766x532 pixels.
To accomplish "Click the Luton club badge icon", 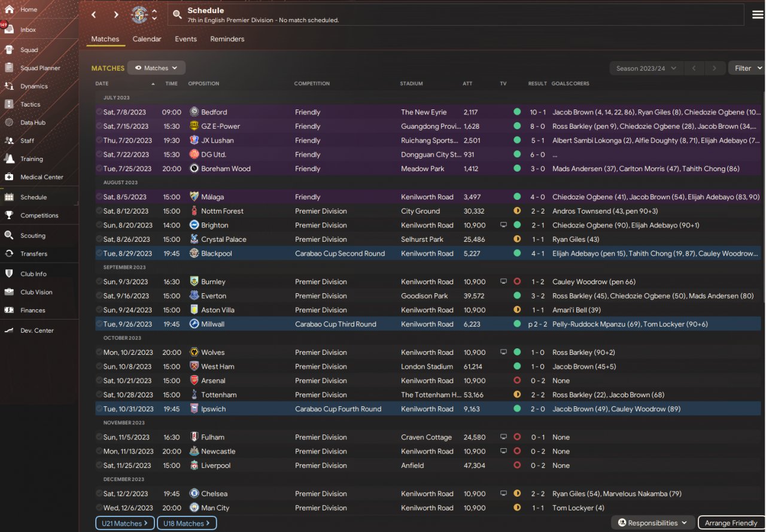I will [x=139, y=14].
